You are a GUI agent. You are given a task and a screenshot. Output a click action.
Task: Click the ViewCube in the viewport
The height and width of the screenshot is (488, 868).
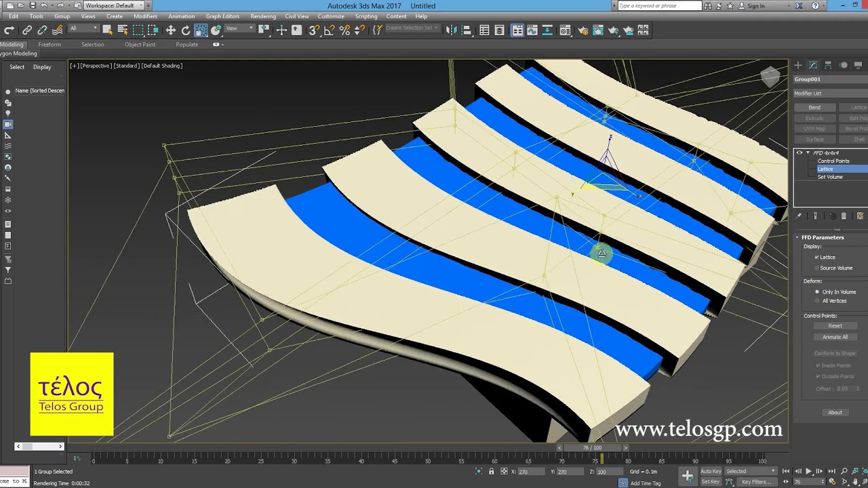[x=770, y=77]
